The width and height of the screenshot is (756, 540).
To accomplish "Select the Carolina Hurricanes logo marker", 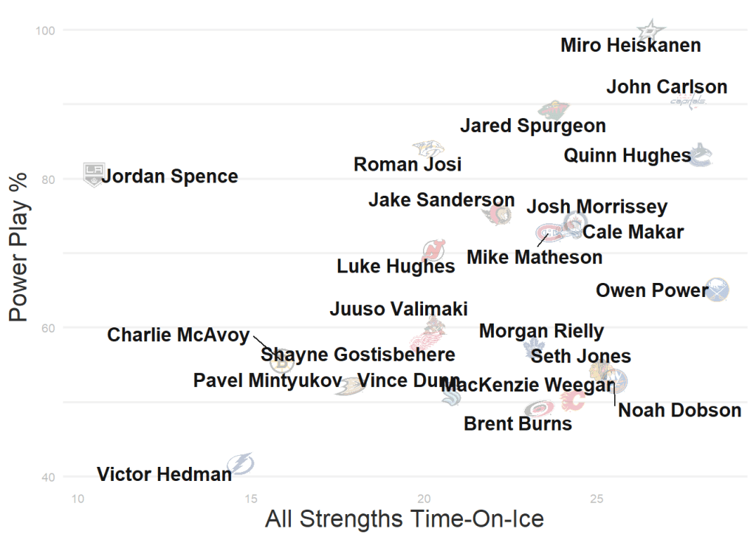I will 539,408.
